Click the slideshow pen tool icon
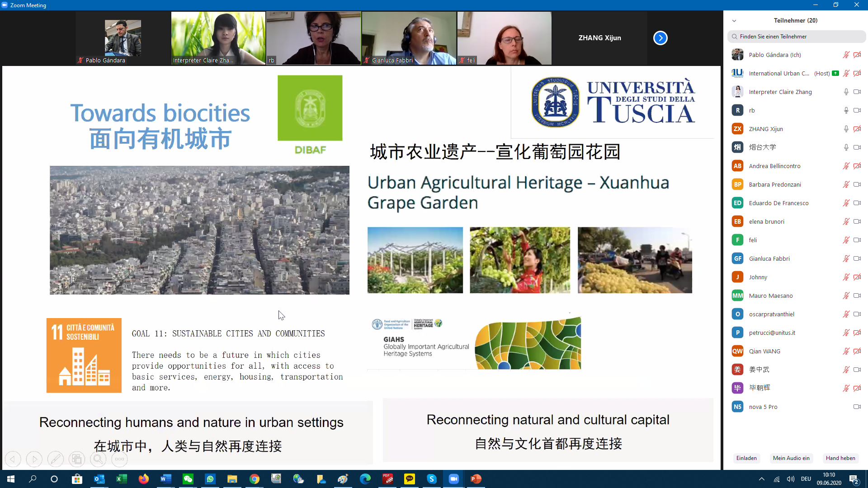Viewport: 868px width, 488px height. coord(56,459)
